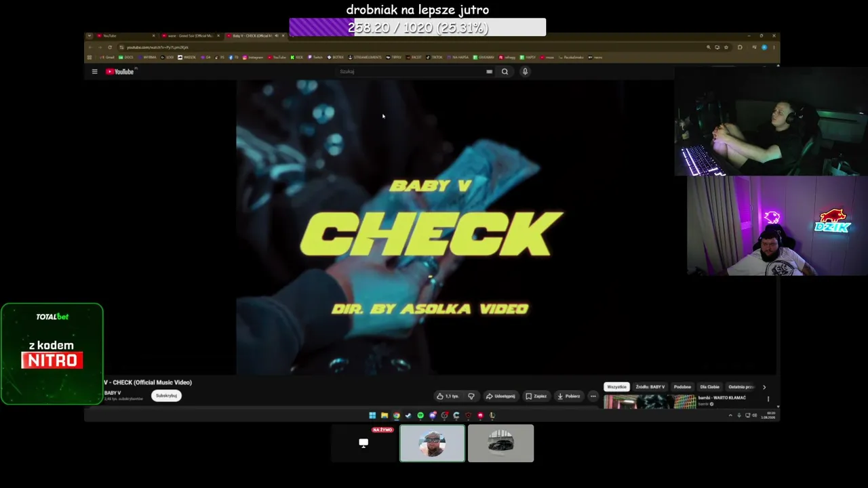This screenshot has width=868, height=488.
Task: Open the taskbar volume control icon
Action: (x=754, y=415)
